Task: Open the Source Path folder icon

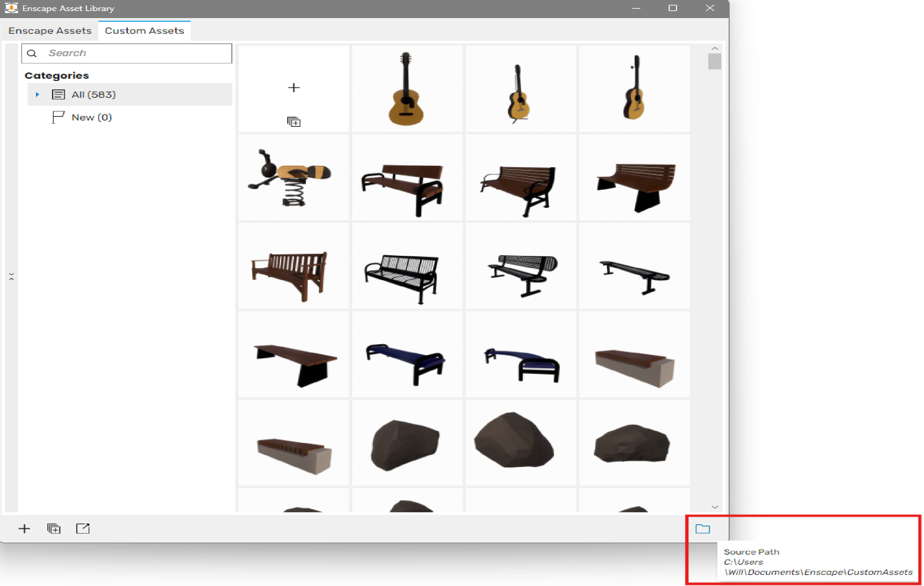Action: (x=703, y=528)
